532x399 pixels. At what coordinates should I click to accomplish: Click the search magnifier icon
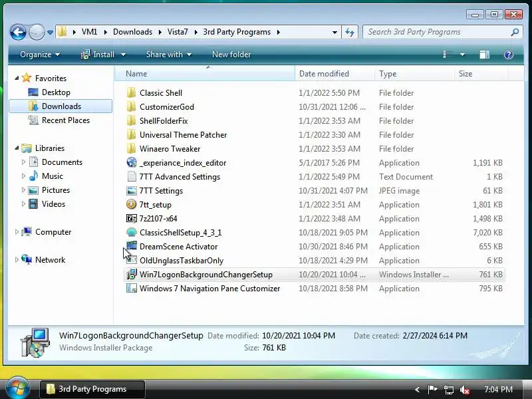pyautogui.click(x=515, y=32)
